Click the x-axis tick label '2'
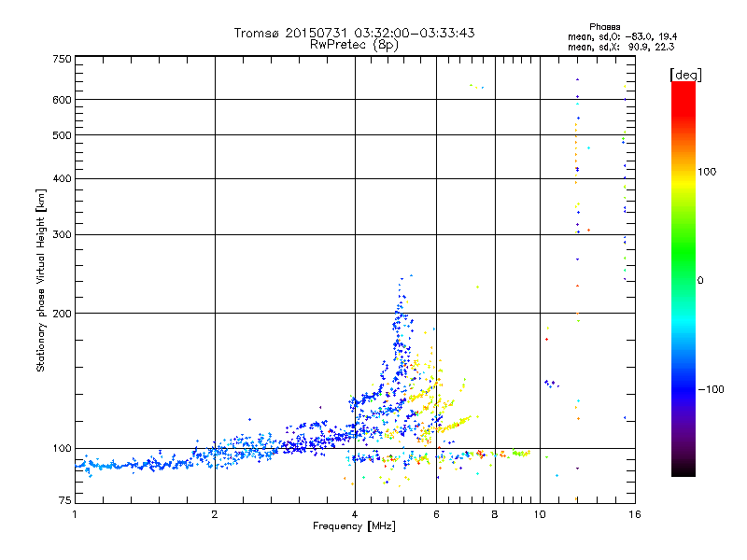This screenshot has width=747, height=560. (x=215, y=514)
